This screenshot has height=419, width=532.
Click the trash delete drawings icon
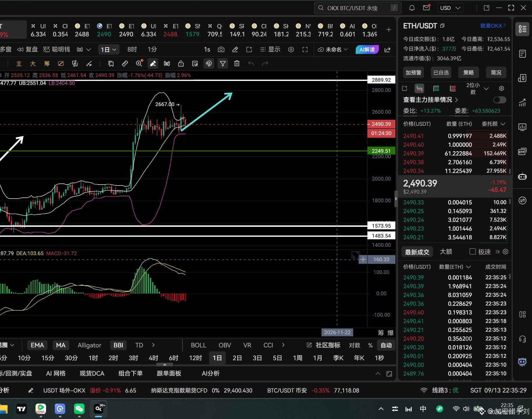pos(237,63)
